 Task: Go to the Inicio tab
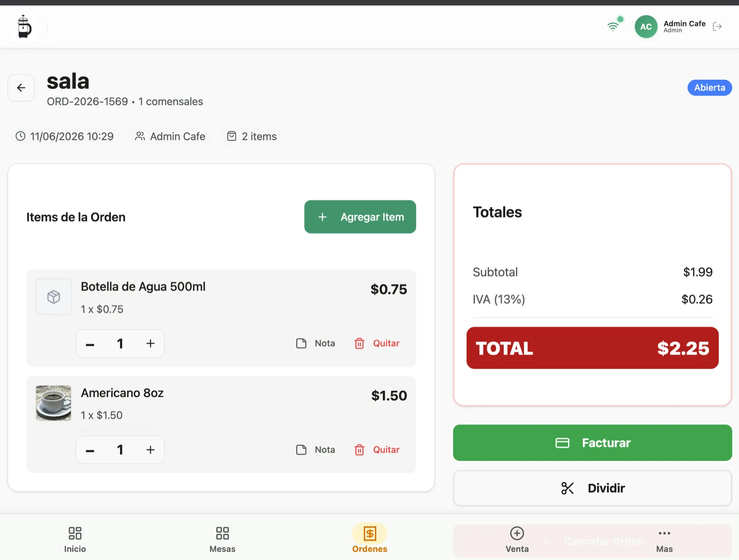(75, 540)
